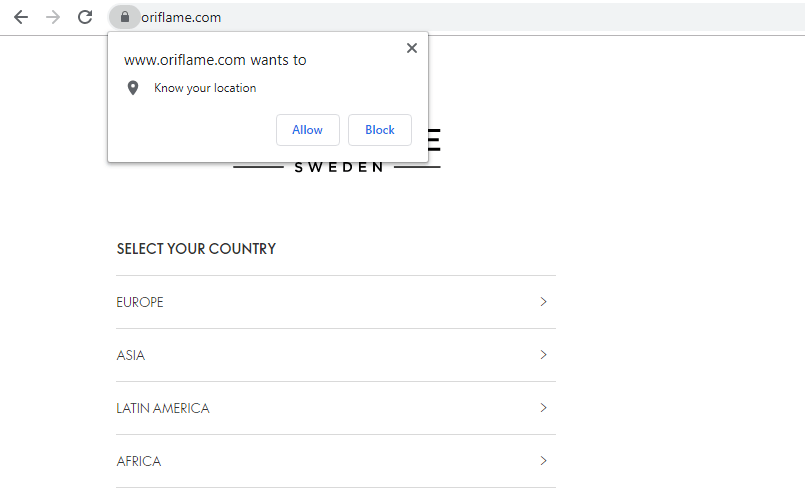The width and height of the screenshot is (805, 489).
Task: Expand Asia using its chevron arrow
Action: [543, 355]
